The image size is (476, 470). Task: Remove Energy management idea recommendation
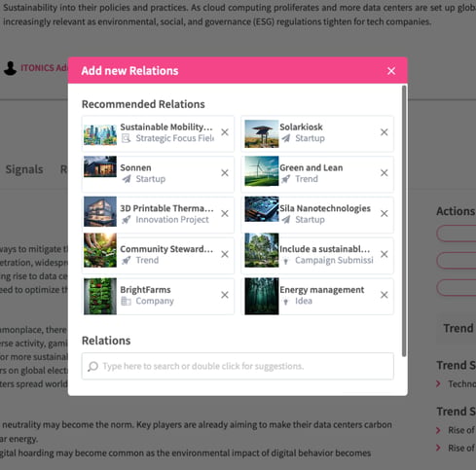tap(384, 295)
